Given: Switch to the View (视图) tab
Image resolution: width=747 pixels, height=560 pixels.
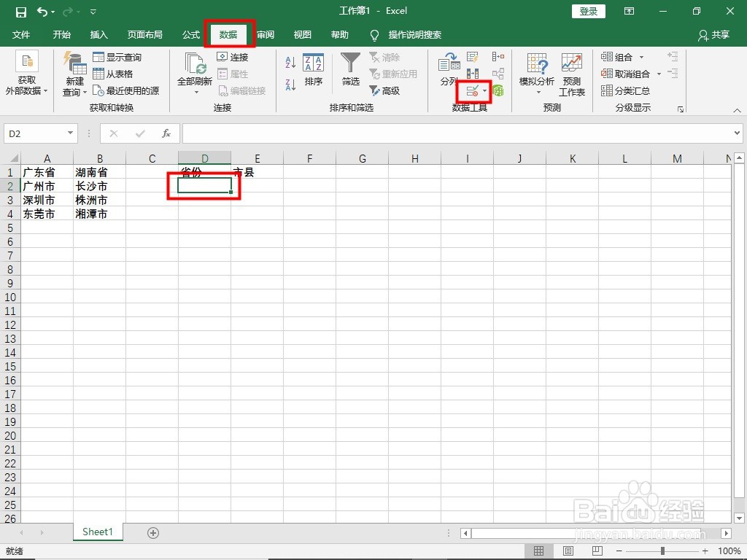Looking at the screenshot, I should coord(302,35).
